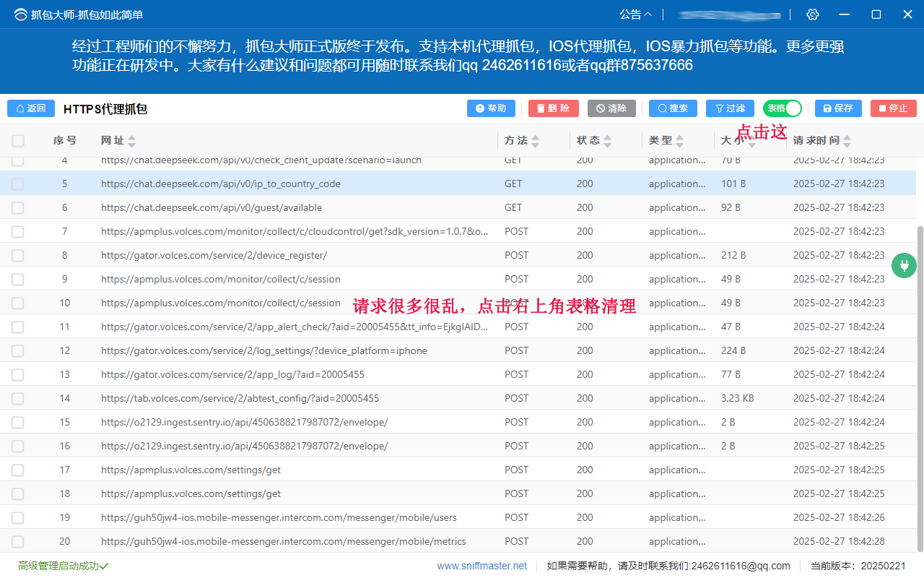The height and width of the screenshot is (578, 924).
Task: Click the green plug connection icon
Action: pos(904,265)
